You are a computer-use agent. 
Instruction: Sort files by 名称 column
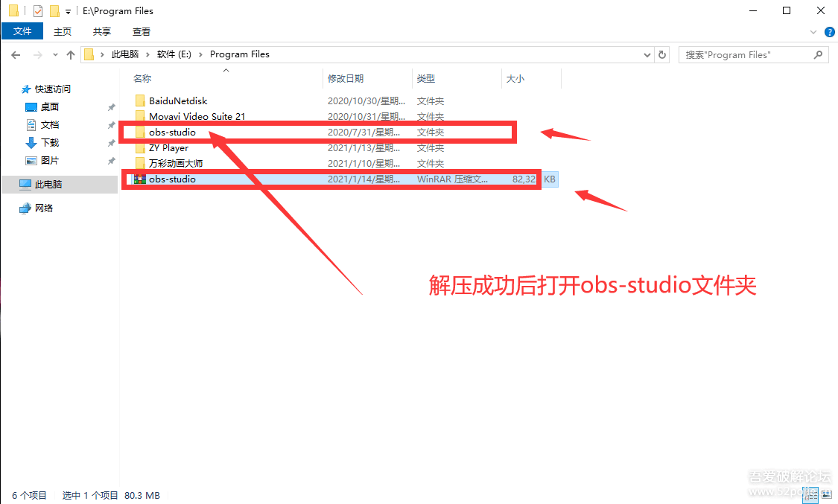tap(142, 78)
